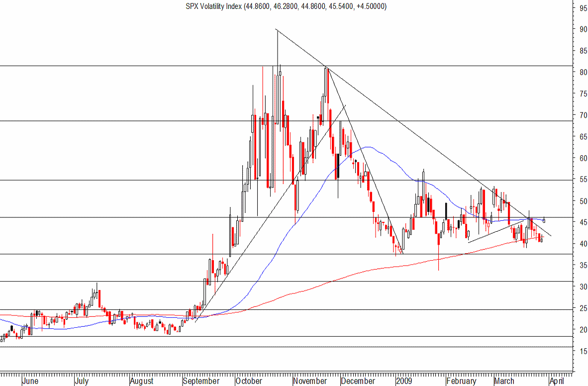The image size is (588, 386).
Task: Click the February month label
Action: point(461,381)
